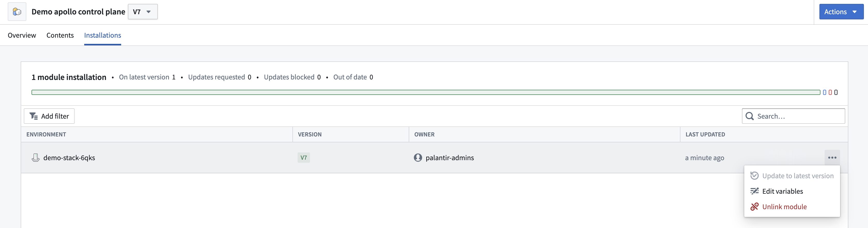Open the three-dots row actions menu
Screen dimensions: 868x228
pos(832,157)
